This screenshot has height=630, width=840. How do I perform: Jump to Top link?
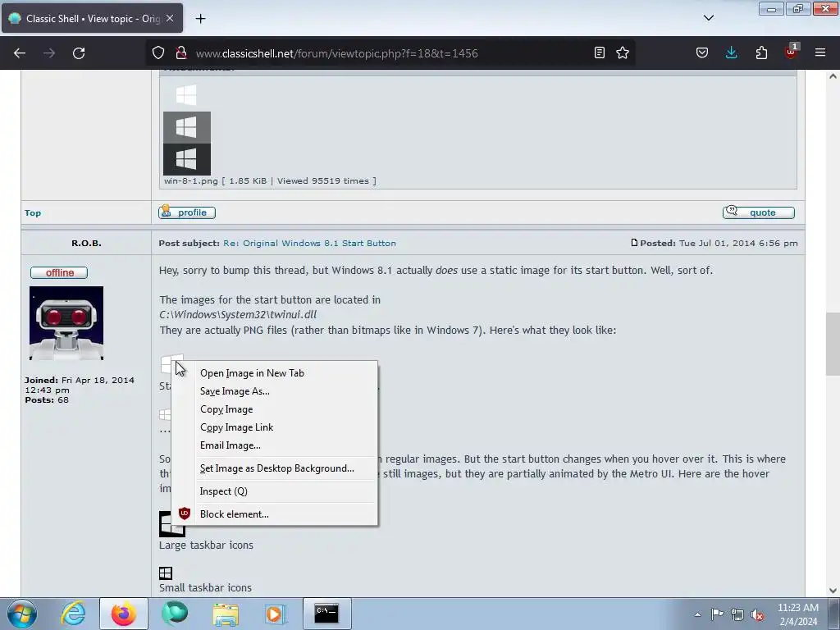pos(33,213)
